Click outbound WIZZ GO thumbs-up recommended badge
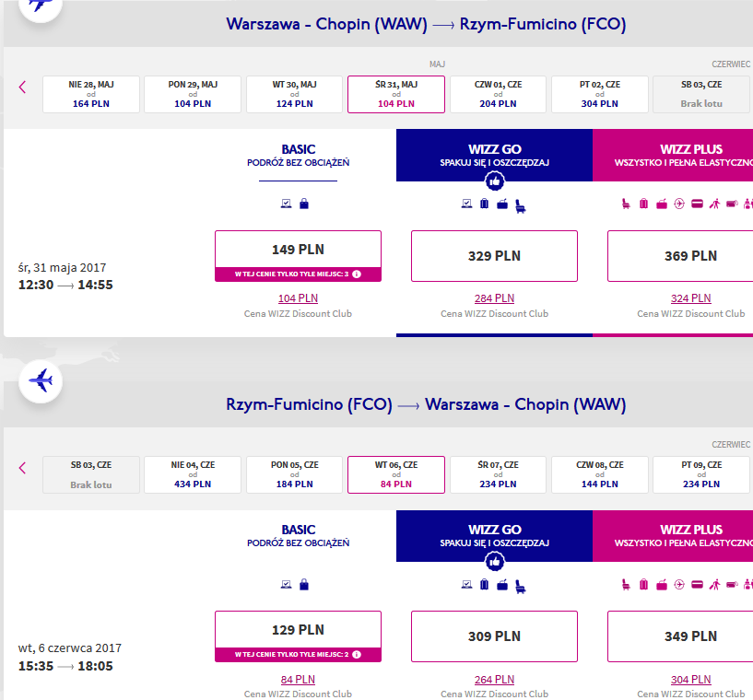 tap(495, 181)
